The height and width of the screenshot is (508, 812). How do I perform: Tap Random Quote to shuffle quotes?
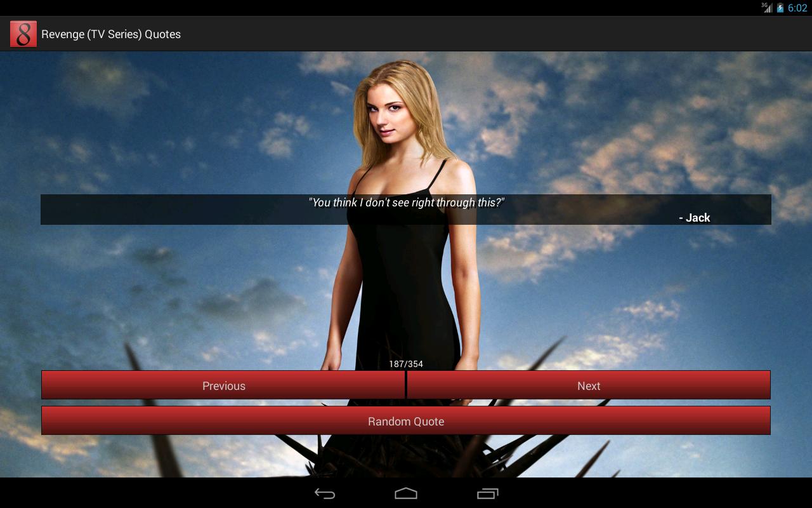click(x=406, y=420)
